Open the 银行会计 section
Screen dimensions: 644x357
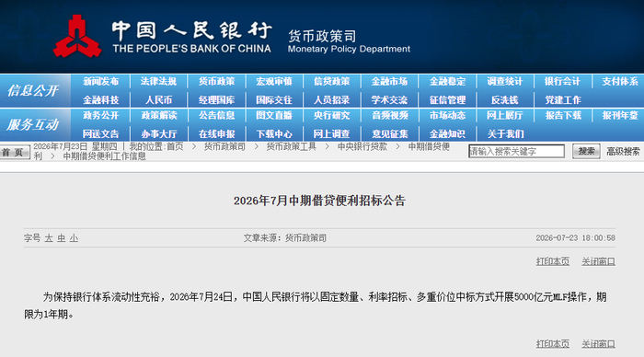tap(563, 81)
